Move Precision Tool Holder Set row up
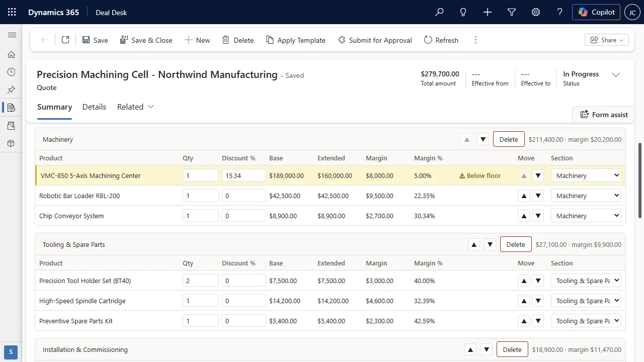The image size is (644, 362). pos(524,281)
